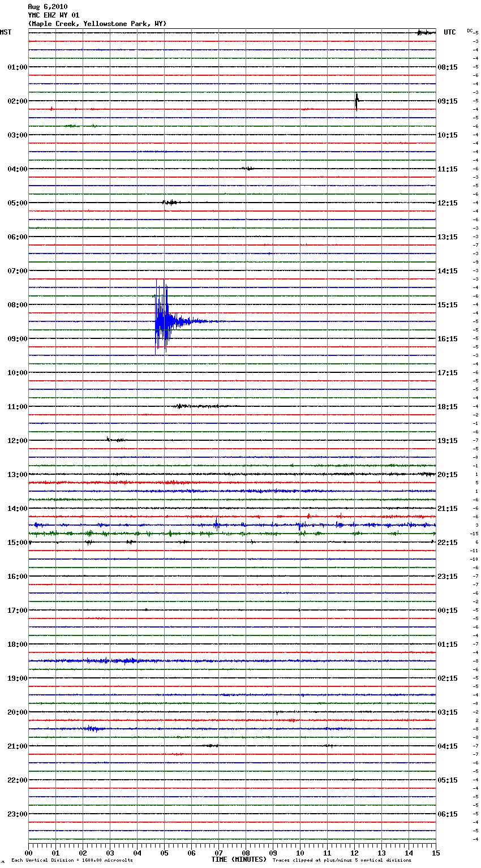Click the "21:15" UTC time label

click(x=448, y=509)
